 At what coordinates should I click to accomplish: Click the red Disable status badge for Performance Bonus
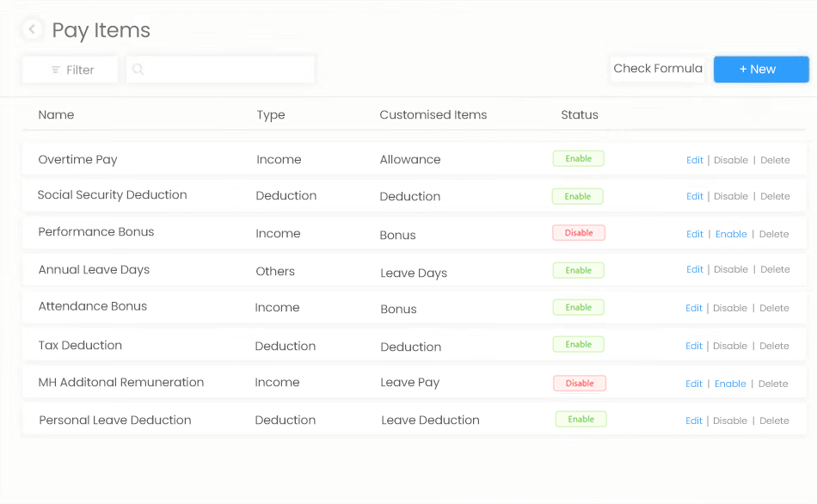tap(579, 233)
